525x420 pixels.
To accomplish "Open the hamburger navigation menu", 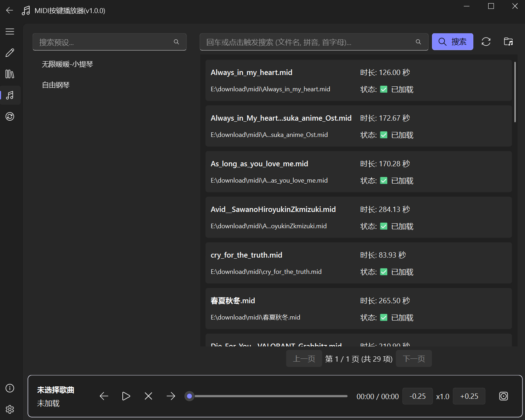I will click(x=10, y=31).
